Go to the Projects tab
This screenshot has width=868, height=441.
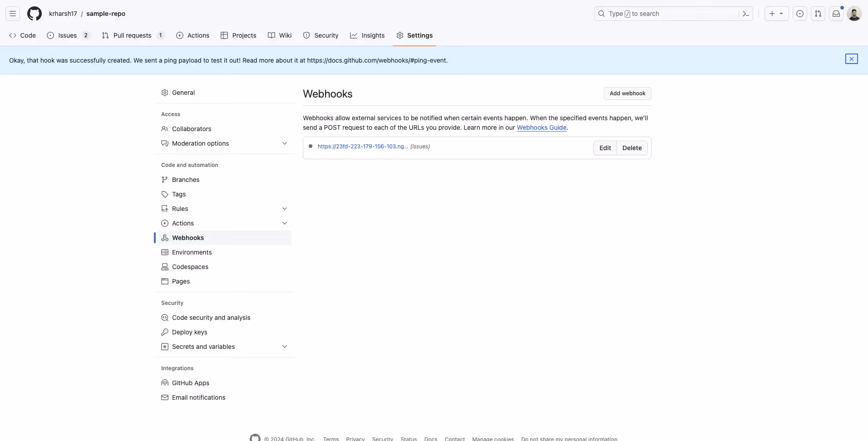pos(238,35)
